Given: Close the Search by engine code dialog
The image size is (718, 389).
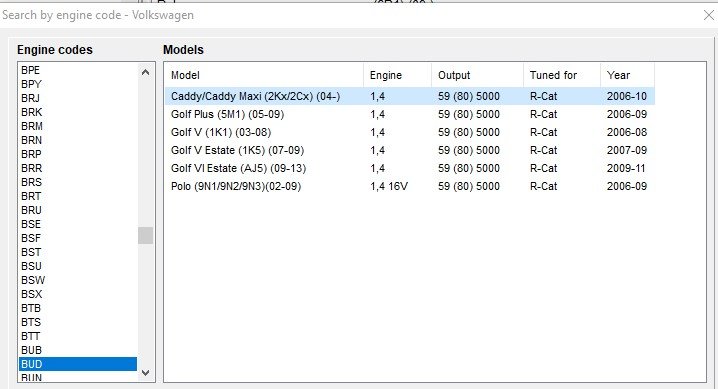Looking at the screenshot, I should coord(708,15).
